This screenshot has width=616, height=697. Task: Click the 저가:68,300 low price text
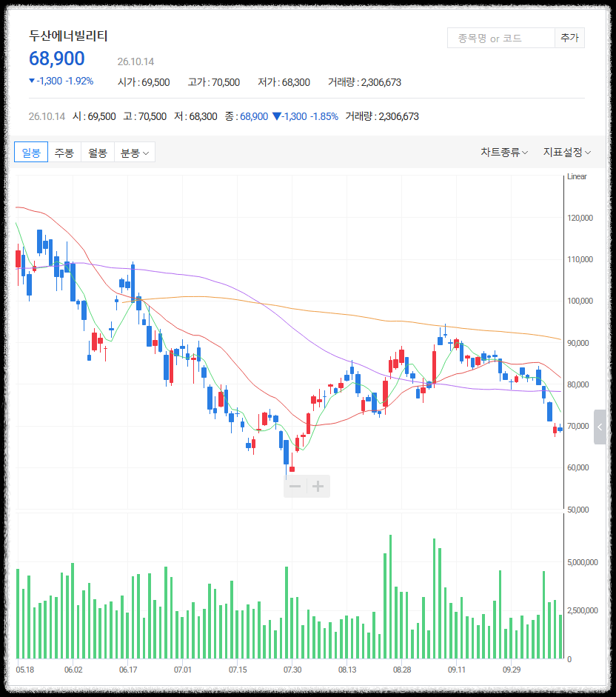point(284,82)
